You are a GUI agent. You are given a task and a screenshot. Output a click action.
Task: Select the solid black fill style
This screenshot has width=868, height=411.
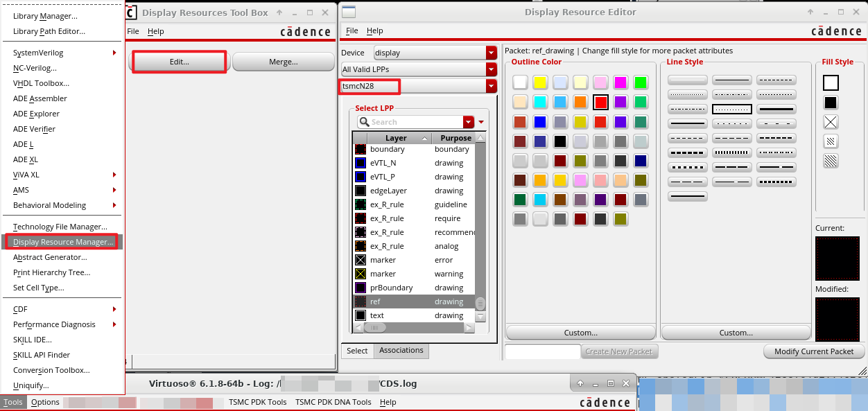click(831, 103)
